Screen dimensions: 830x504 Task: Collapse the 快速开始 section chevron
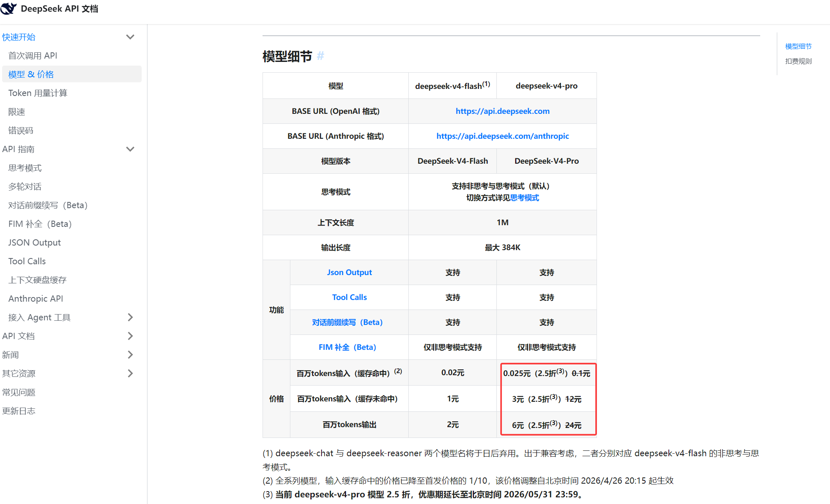(130, 37)
